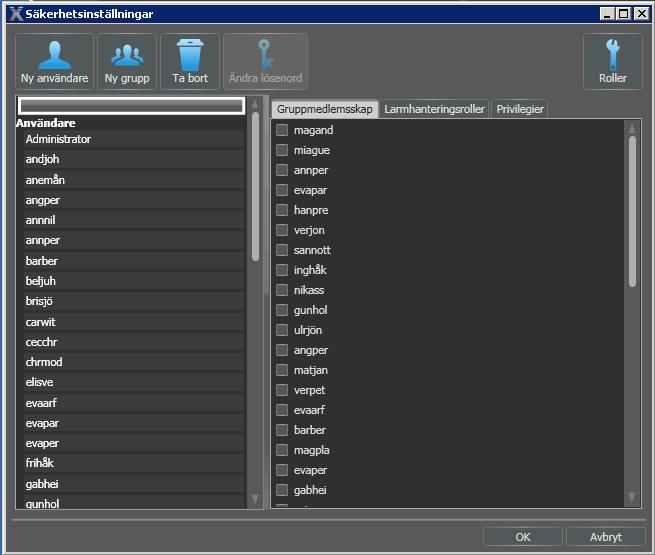
Task: Create a new group with Ny grupp
Action: pyautogui.click(x=127, y=61)
